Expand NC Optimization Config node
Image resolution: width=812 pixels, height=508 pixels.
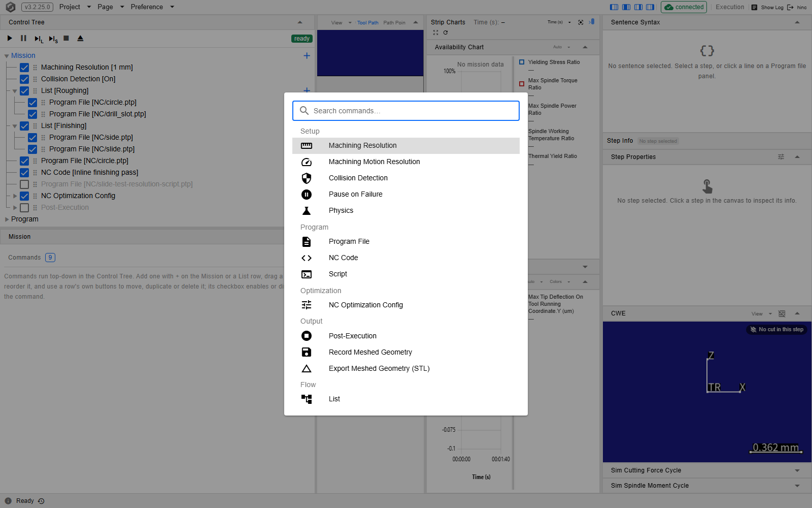click(x=15, y=196)
